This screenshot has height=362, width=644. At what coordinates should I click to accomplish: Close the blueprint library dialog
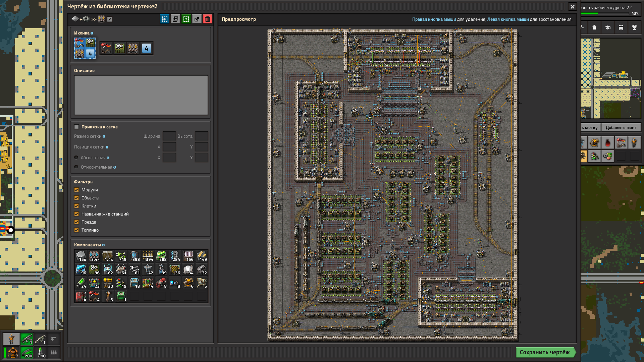[573, 7]
